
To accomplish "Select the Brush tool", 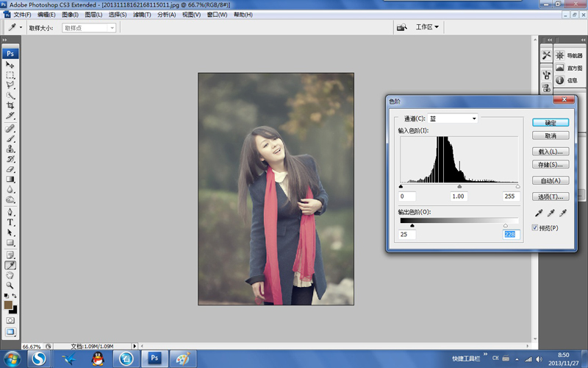I will point(10,138).
